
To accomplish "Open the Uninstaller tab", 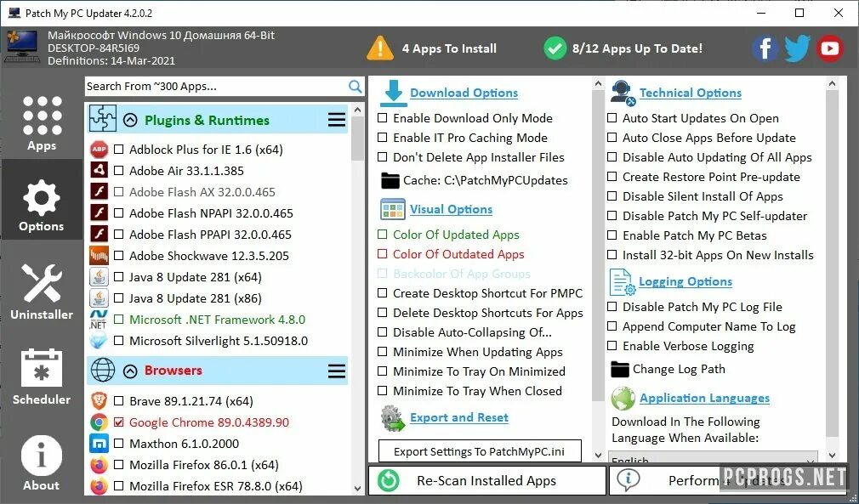I will click(x=42, y=292).
